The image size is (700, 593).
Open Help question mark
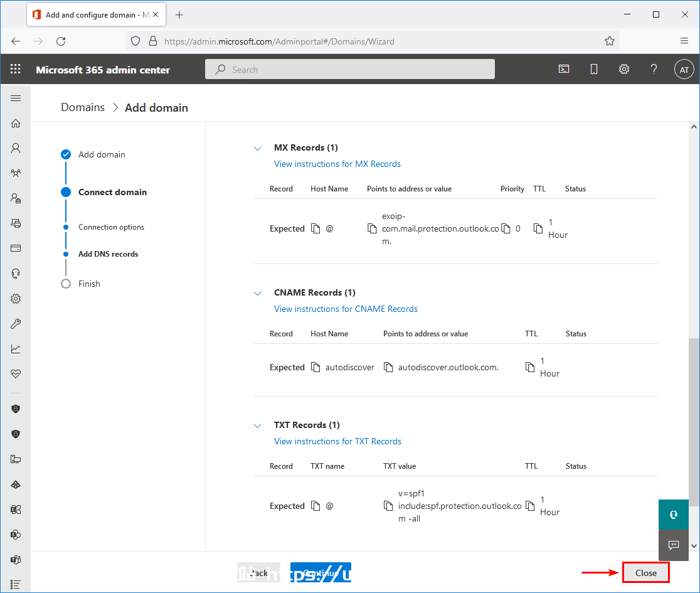pyautogui.click(x=654, y=69)
